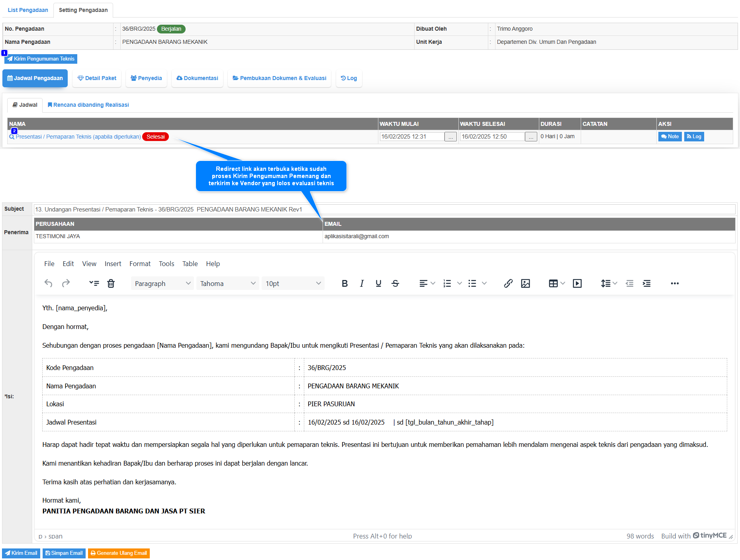This screenshot has height=560, width=740.
Task: Open the Tahoma font family dropdown
Action: click(227, 283)
